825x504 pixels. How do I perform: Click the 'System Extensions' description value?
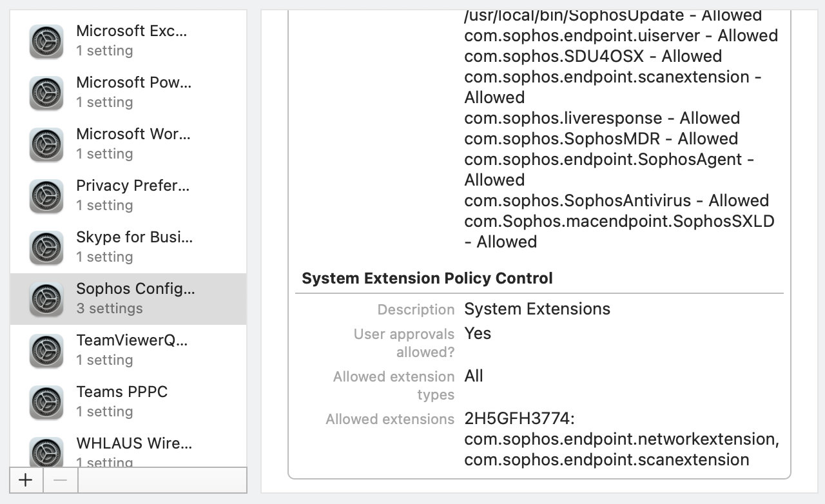tap(538, 309)
